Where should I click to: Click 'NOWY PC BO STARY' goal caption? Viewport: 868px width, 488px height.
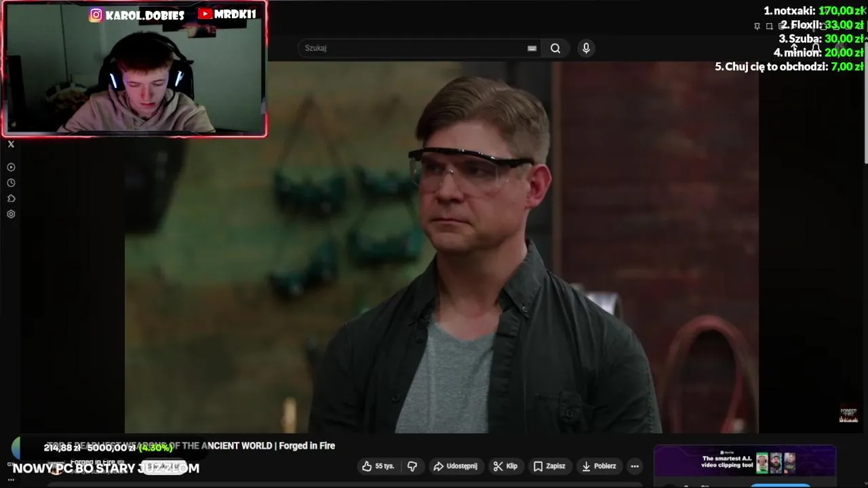[x=106, y=468]
